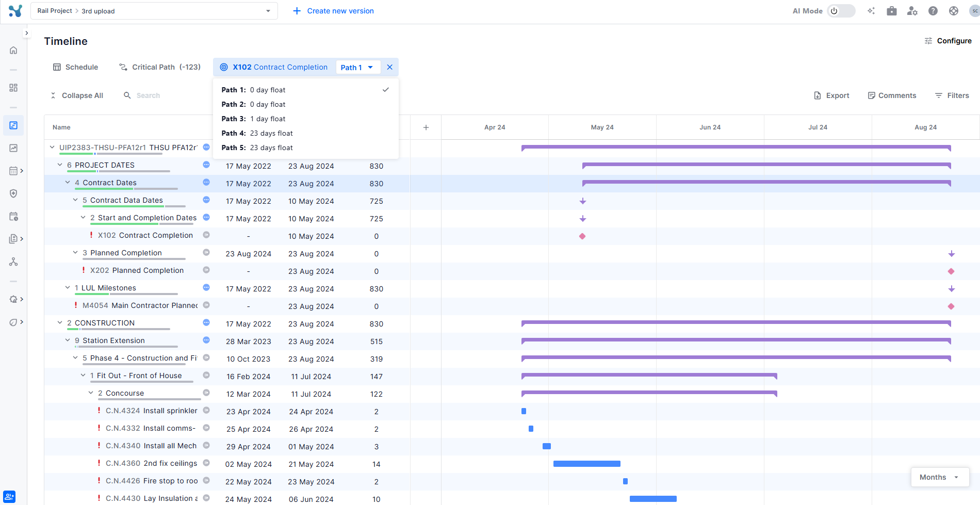Collapse the CONSTRUCTION tree group
This screenshot has width=980, height=505.
coord(60,323)
